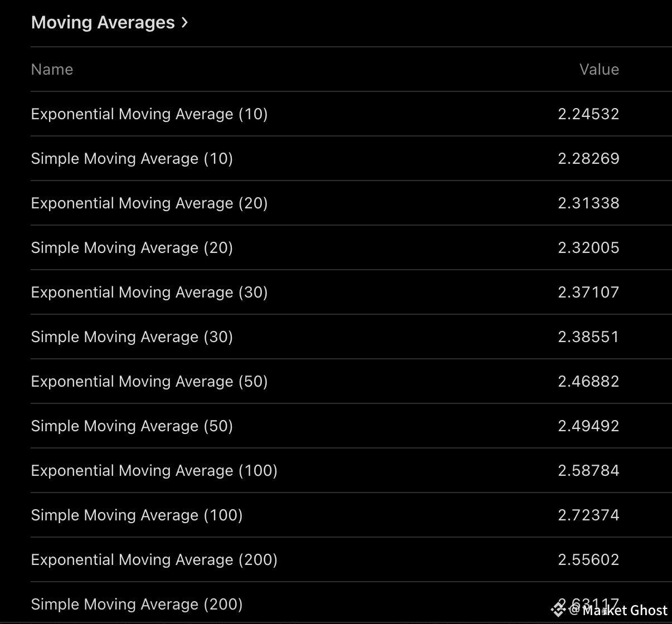The width and height of the screenshot is (672, 624).
Task: Select the Value column header
Action: [599, 69]
